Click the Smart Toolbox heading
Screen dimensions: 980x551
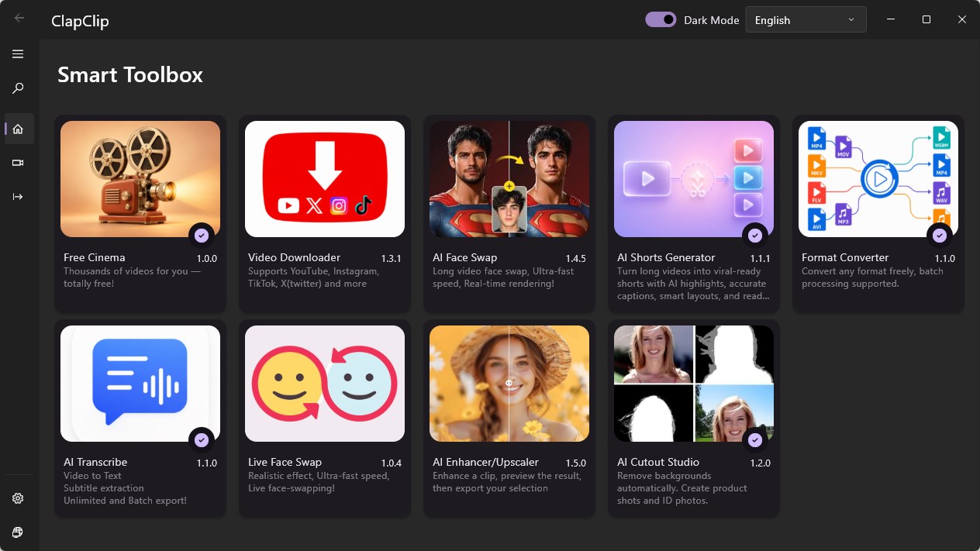coord(130,74)
